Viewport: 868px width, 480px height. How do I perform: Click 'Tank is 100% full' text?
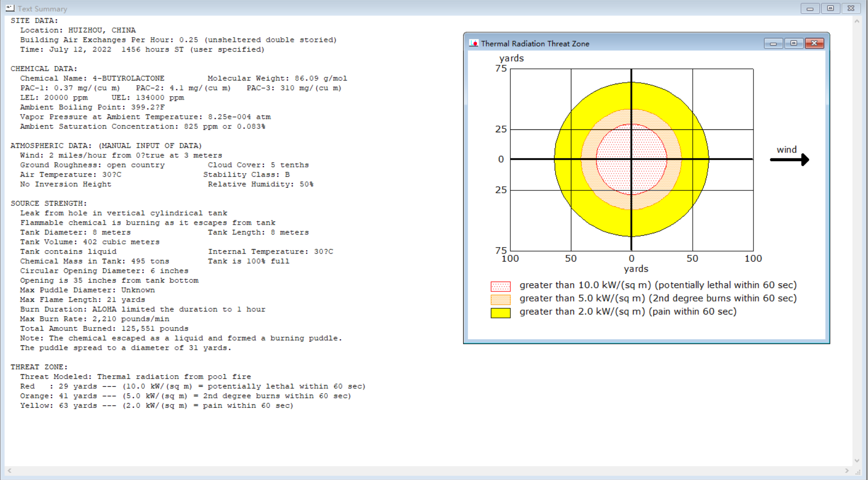[248, 261]
